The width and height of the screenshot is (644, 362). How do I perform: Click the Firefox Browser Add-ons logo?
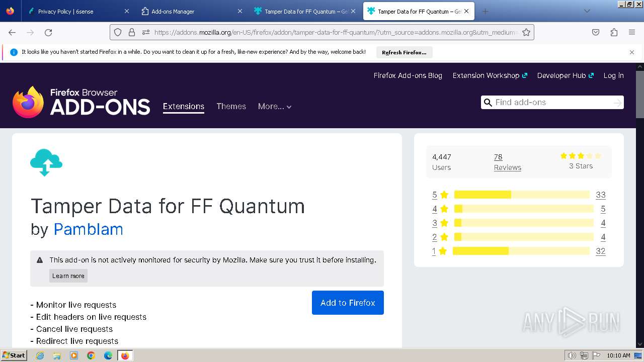tap(82, 102)
